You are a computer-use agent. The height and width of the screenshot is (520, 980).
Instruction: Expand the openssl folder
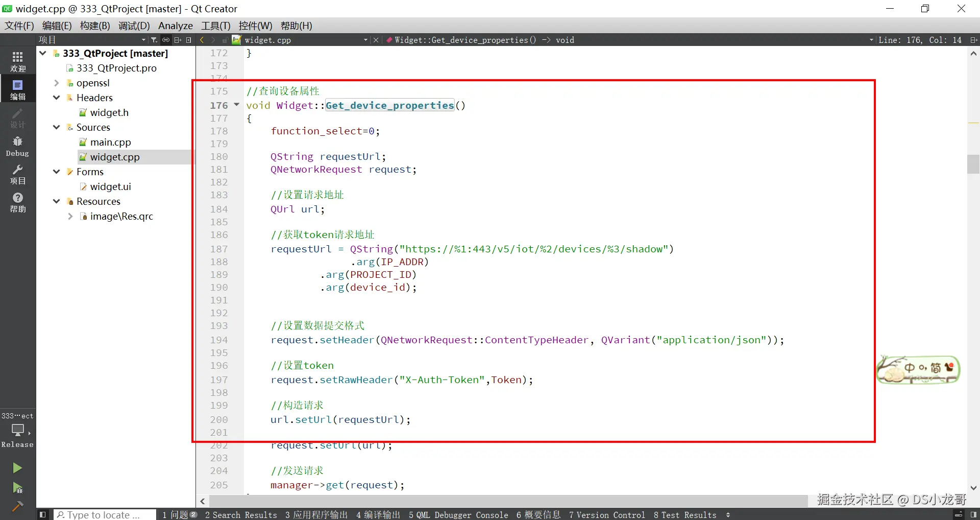(57, 83)
